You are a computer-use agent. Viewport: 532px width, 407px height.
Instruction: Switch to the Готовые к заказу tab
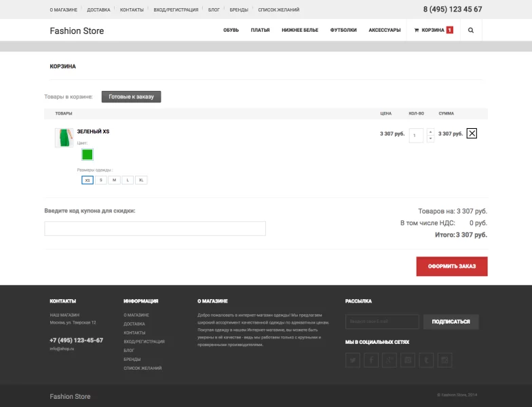[x=131, y=97]
